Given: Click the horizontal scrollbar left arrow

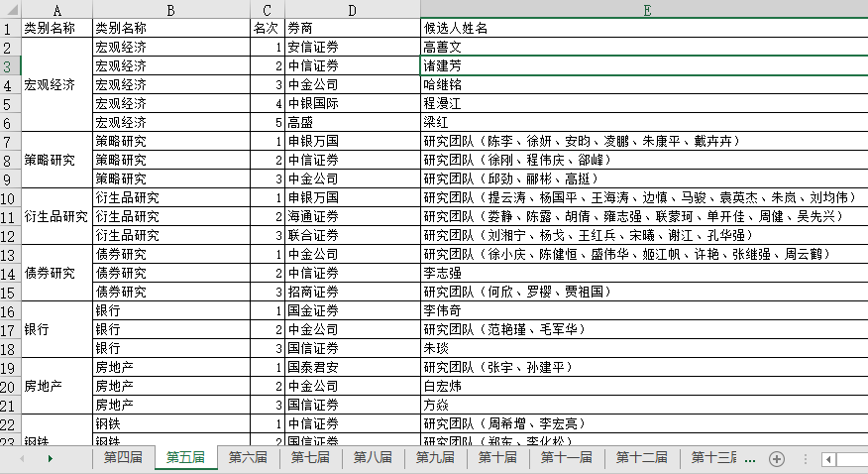Looking at the screenshot, I should (828, 459).
